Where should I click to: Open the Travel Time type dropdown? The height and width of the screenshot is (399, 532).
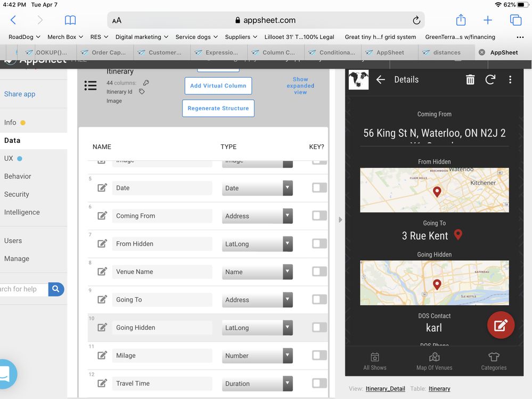pyautogui.click(x=257, y=384)
